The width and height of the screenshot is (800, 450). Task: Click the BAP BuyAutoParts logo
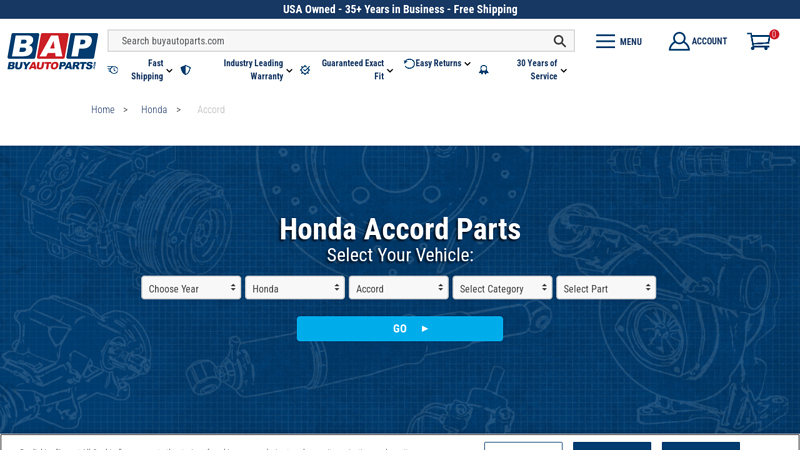tap(52, 52)
